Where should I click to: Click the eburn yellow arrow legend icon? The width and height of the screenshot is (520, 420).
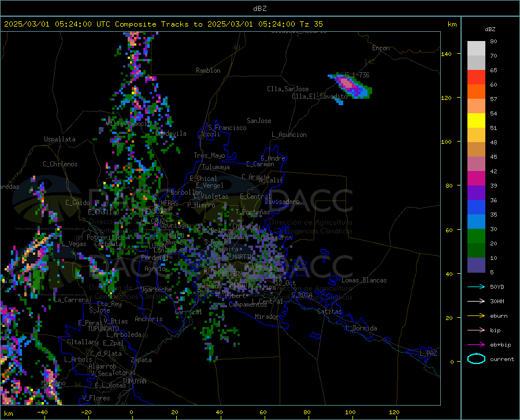[476, 316]
